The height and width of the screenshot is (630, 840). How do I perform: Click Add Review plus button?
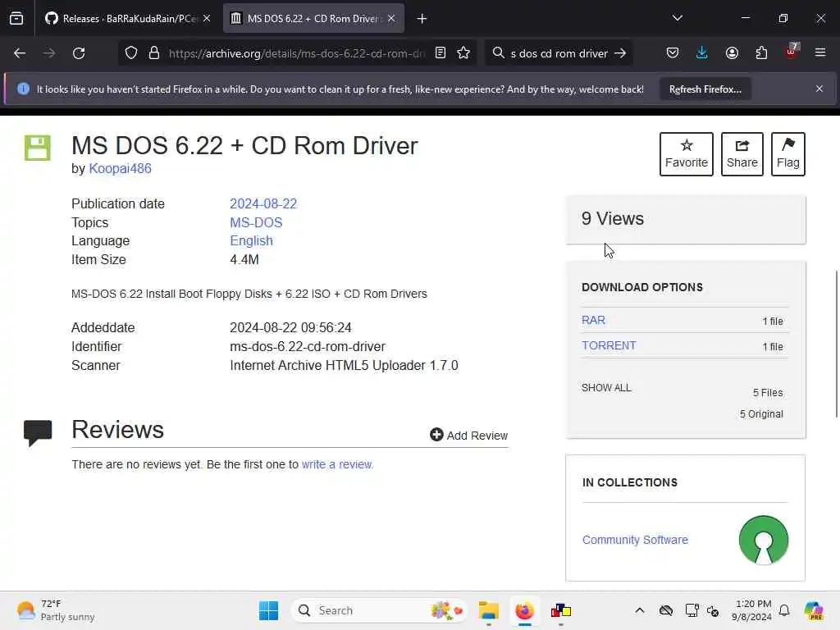(468, 435)
